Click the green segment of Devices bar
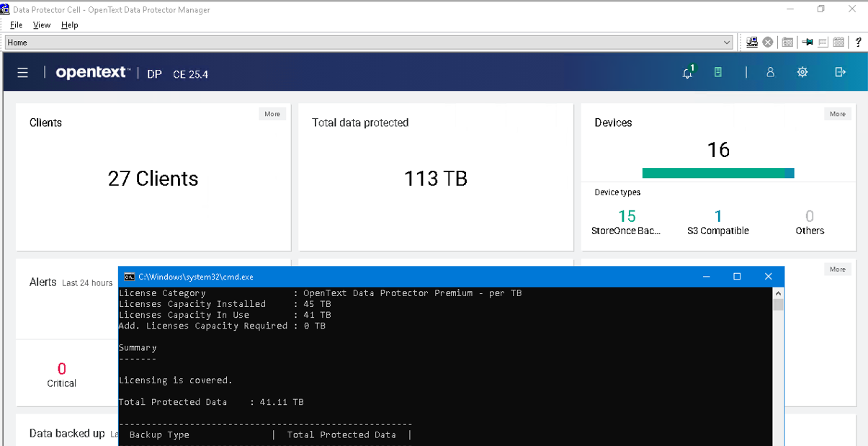Image resolution: width=868 pixels, height=446 pixels. [x=713, y=173]
